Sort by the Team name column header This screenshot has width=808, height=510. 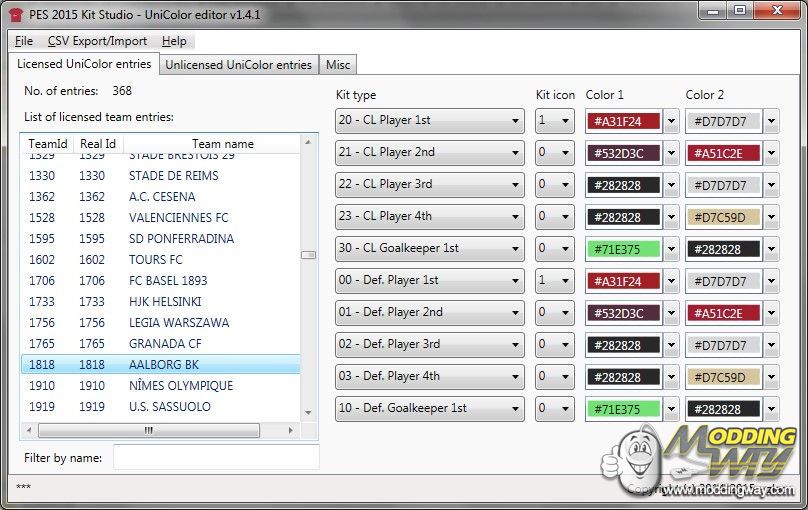point(222,144)
